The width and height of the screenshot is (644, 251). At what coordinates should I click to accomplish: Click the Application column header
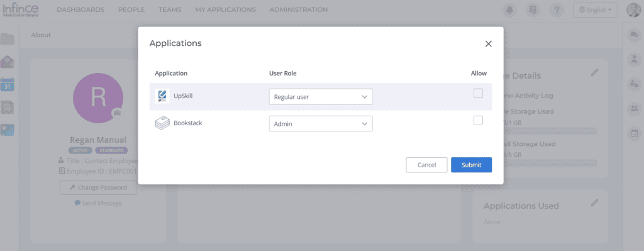click(171, 73)
